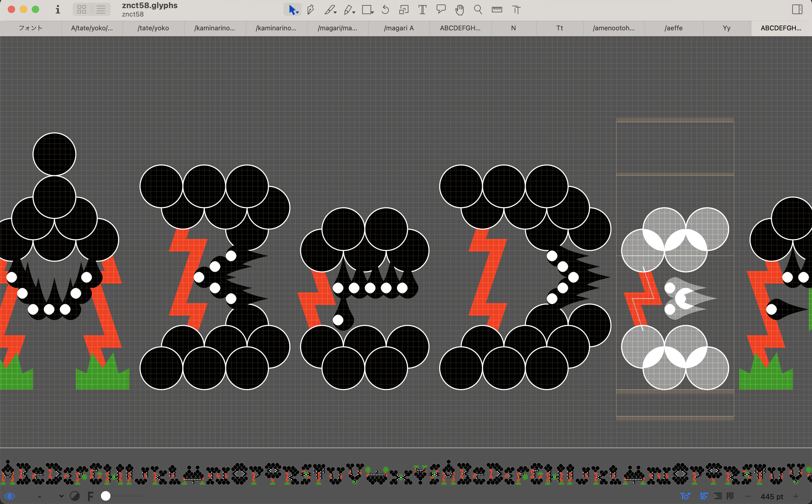Switch to the /aeffe tab
The image size is (812, 504).
(673, 28)
